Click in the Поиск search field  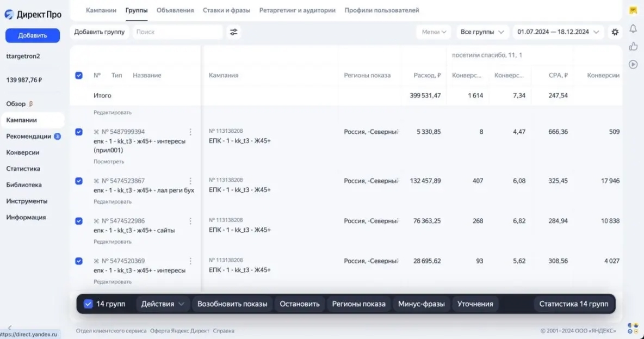tap(177, 32)
